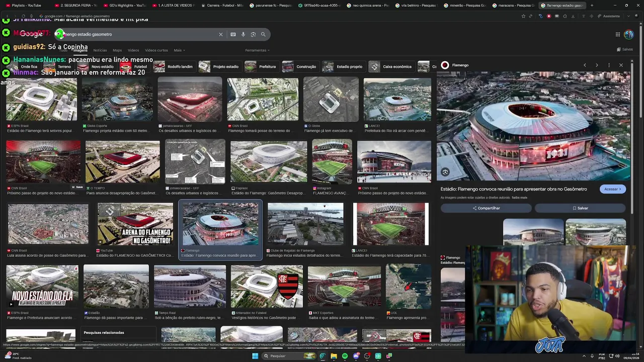Open the three-dot menu in image preview
The height and width of the screenshot is (362, 644).
coord(609,65)
